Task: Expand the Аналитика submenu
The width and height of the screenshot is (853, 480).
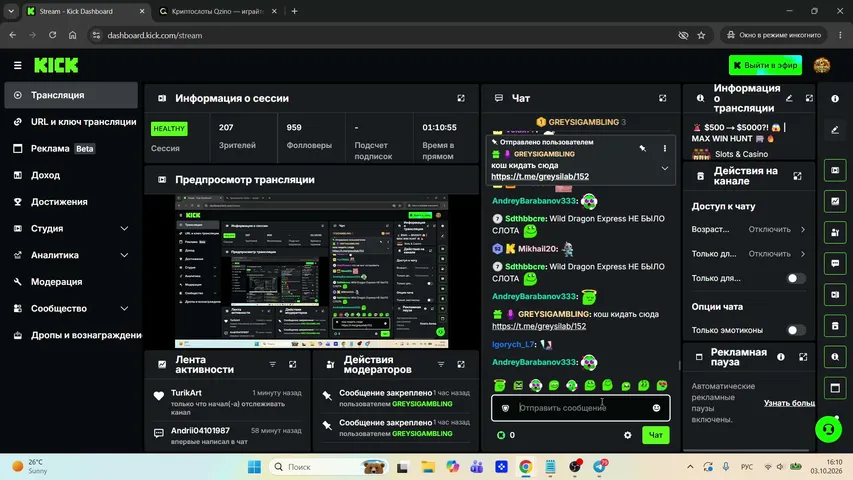Action: pos(124,255)
